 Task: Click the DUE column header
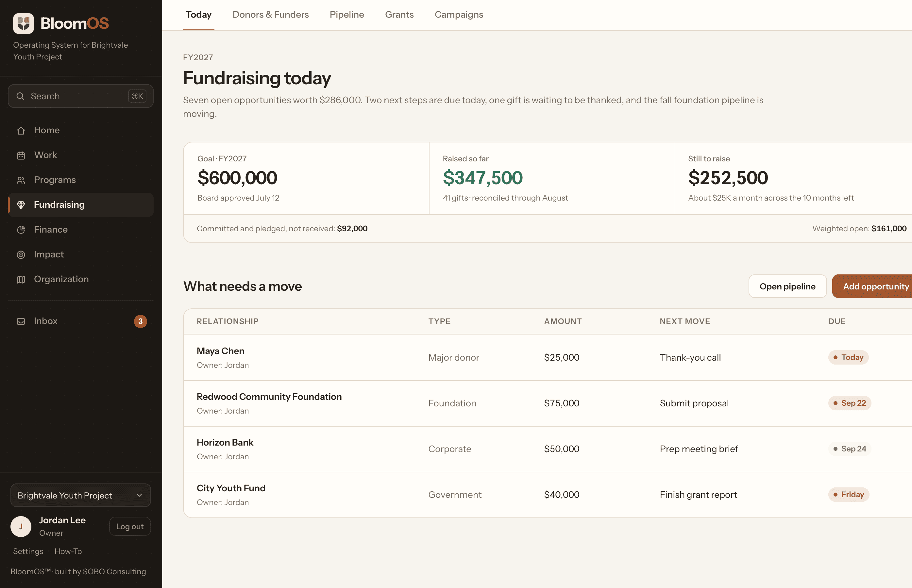[837, 321]
